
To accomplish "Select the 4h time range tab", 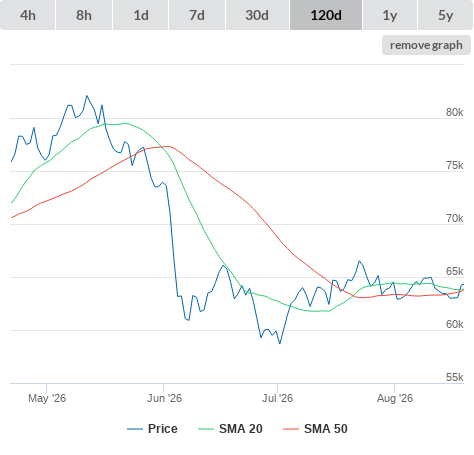I will tap(28, 15).
